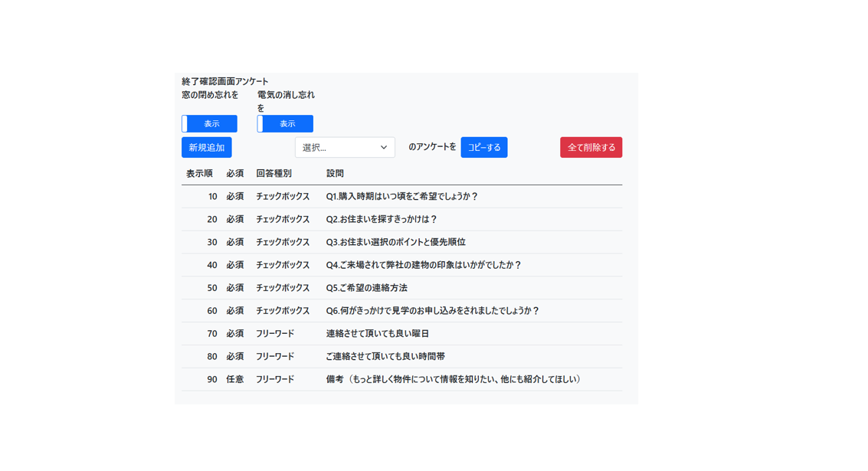
Task: Select the Q4.ご来場されて弊社の建物の印象 row
Action: 402,265
